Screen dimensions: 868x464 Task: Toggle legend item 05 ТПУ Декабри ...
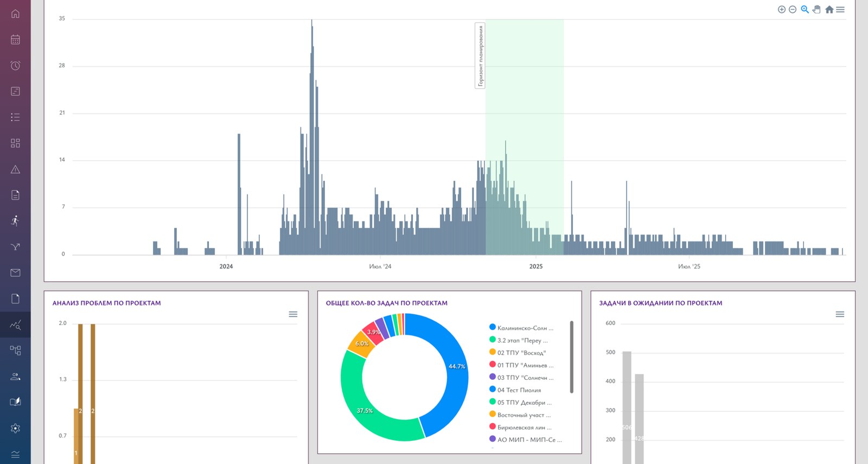[520, 403]
